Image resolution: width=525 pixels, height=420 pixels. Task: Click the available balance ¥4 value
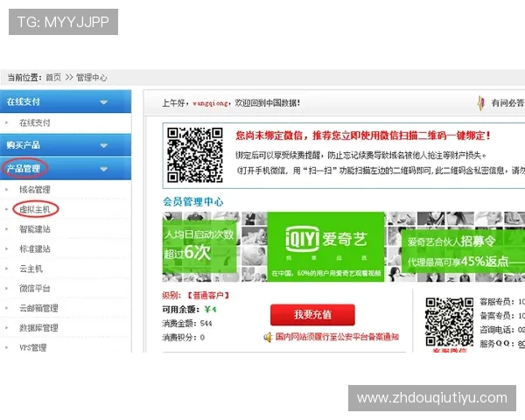point(210,309)
